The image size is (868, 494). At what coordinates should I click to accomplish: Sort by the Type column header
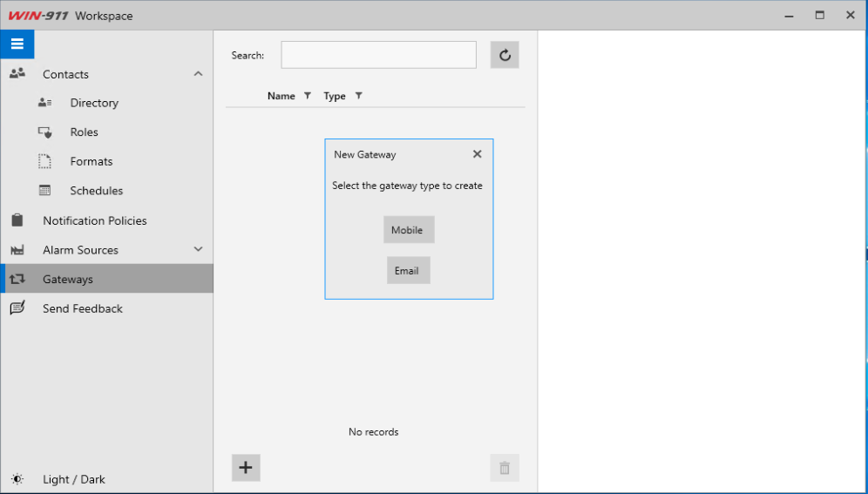click(335, 96)
